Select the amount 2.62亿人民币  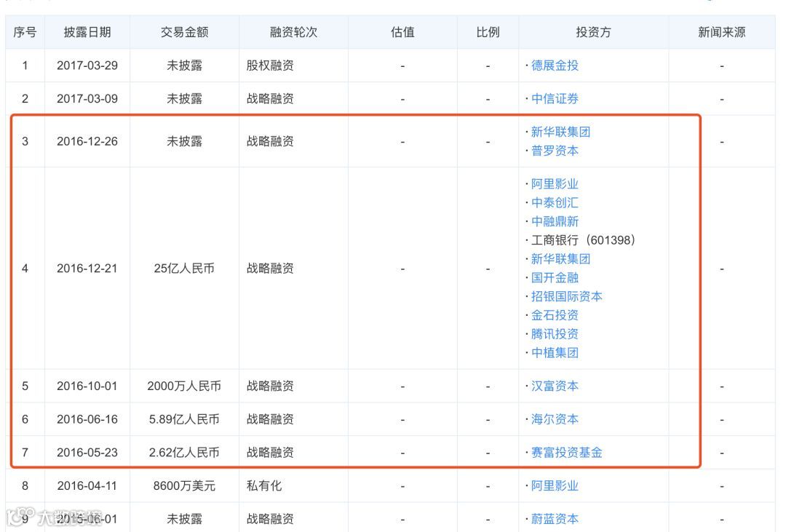pos(184,452)
